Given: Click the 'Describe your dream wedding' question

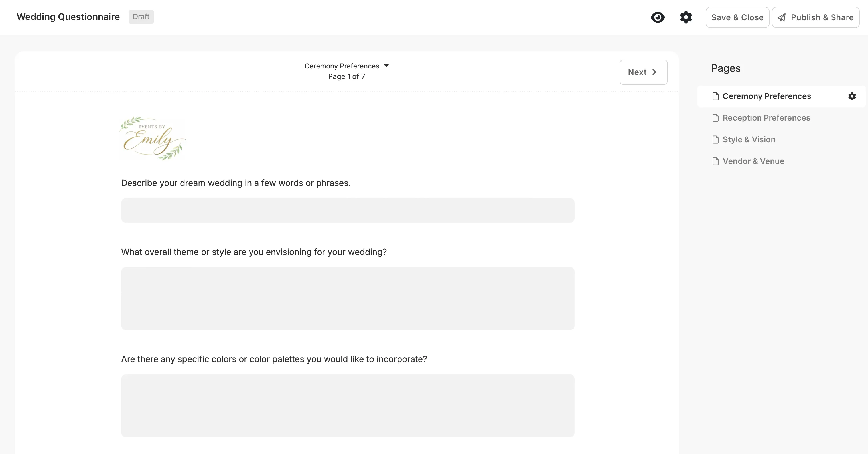Looking at the screenshot, I should click(236, 183).
